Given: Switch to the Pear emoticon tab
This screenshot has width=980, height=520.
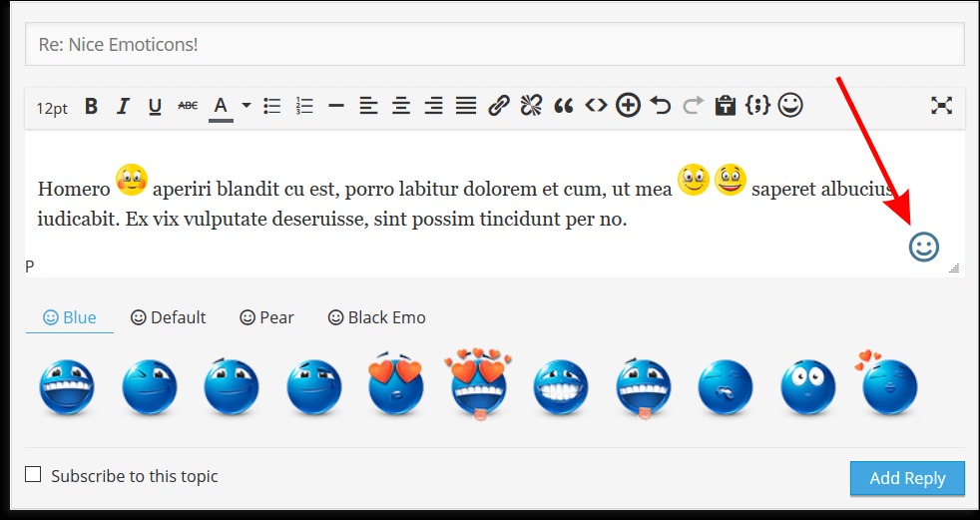Looking at the screenshot, I should pos(266,317).
